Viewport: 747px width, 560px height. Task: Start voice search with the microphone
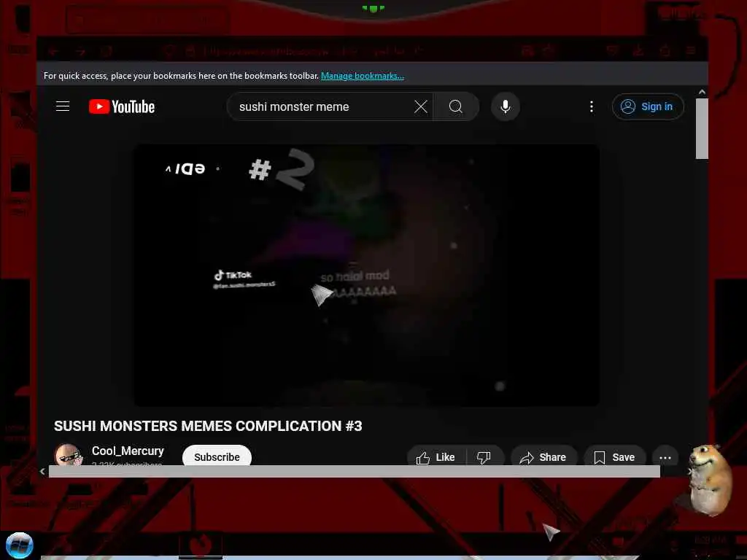pos(505,106)
